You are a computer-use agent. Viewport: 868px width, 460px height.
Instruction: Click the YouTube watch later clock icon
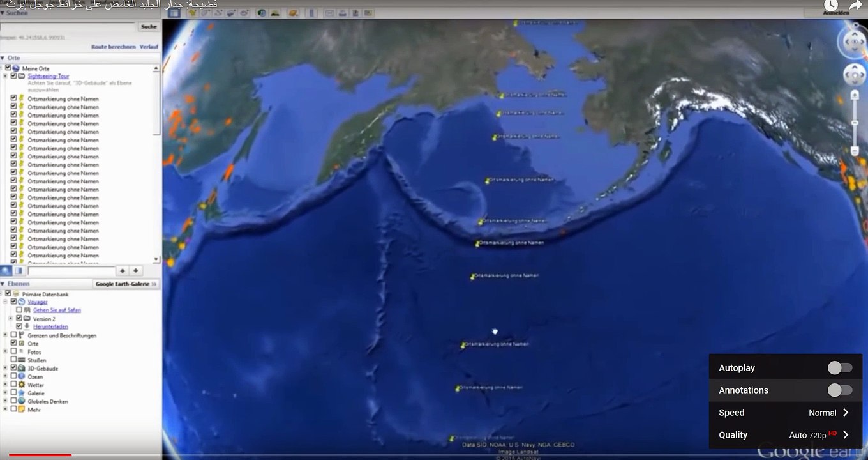click(830, 6)
